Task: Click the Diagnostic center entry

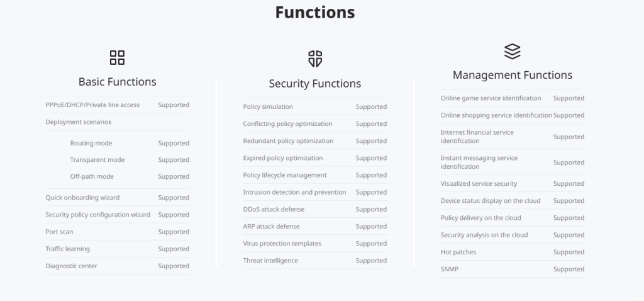Action: (x=72, y=266)
